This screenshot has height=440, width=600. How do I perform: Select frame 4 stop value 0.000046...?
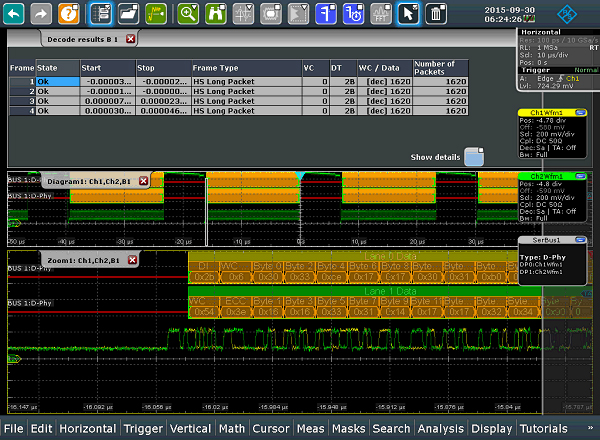[x=163, y=111]
